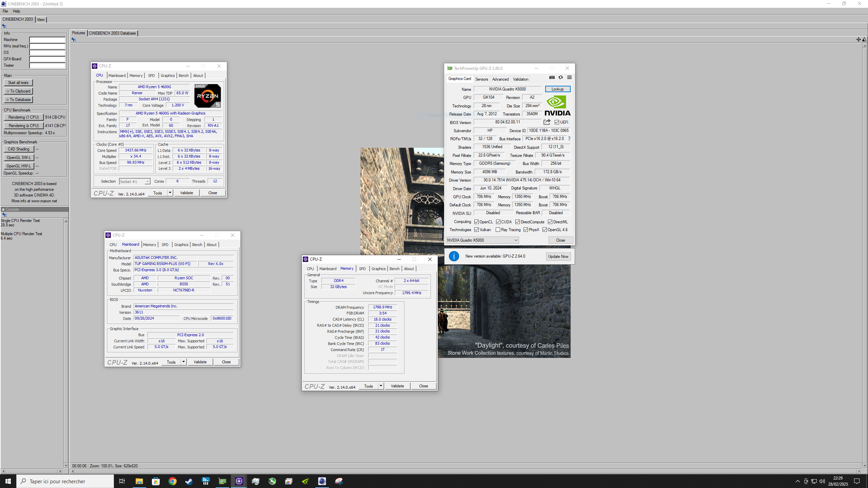868x488 pixels.
Task: Run the C4D Shading benchmark
Action: (19, 149)
